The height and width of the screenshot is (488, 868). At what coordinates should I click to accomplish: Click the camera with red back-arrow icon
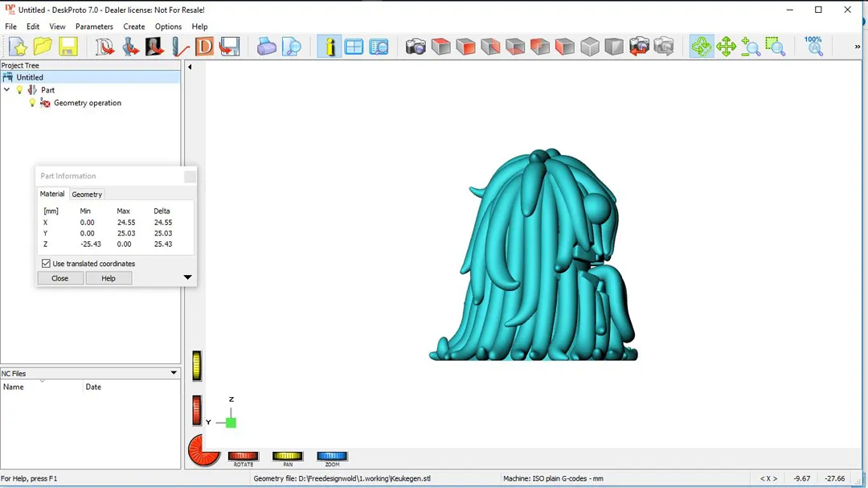click(x=639, y=47)
